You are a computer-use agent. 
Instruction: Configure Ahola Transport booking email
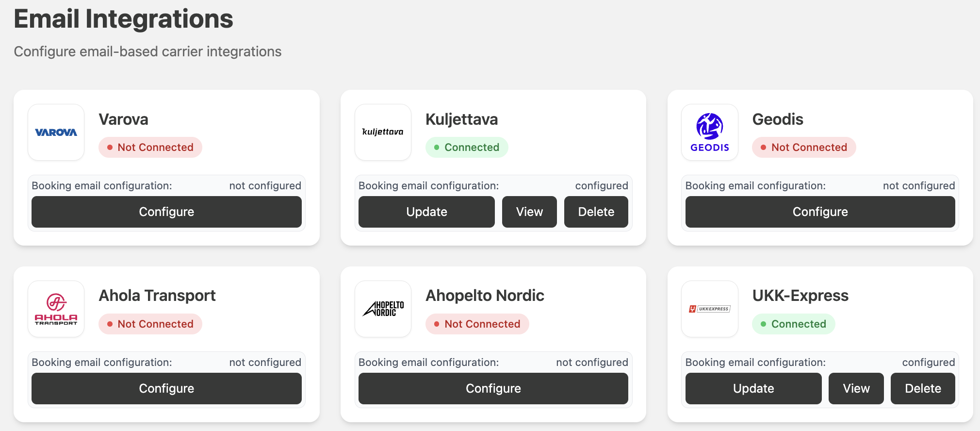pyautogui.click(x=166, y=388)
